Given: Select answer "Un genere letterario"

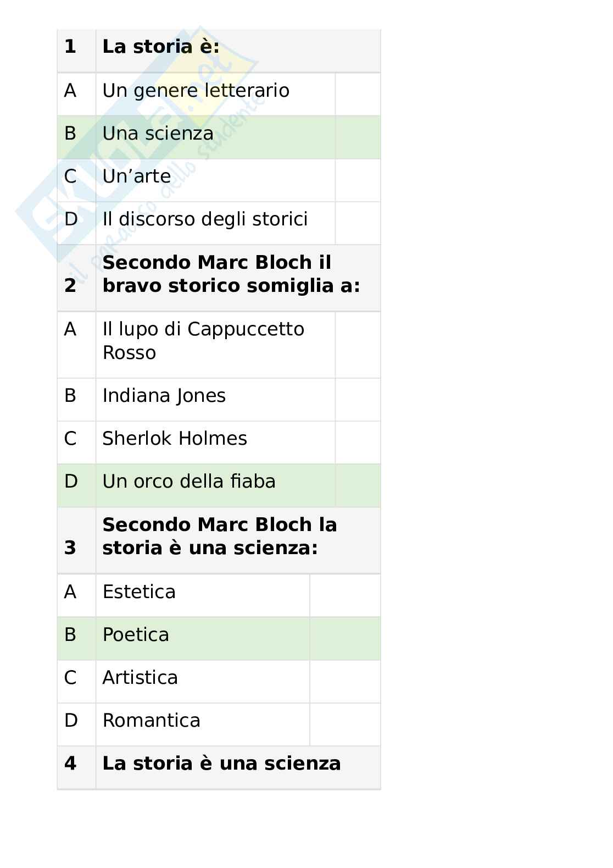Looking at the screenshot, I should tap(196, 91).
